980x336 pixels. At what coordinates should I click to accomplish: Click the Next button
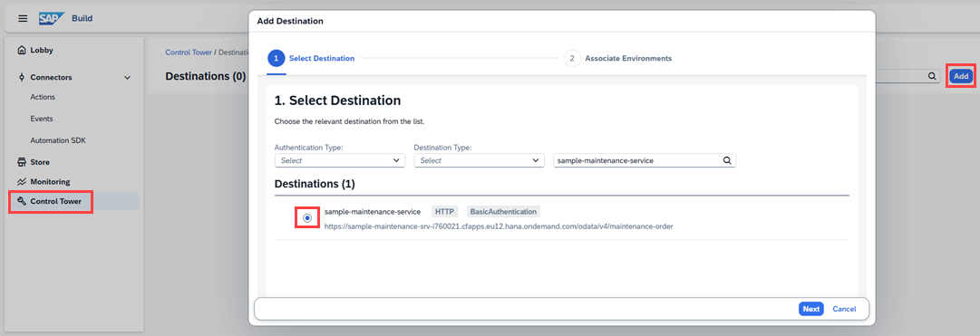(x=810, y=309)
